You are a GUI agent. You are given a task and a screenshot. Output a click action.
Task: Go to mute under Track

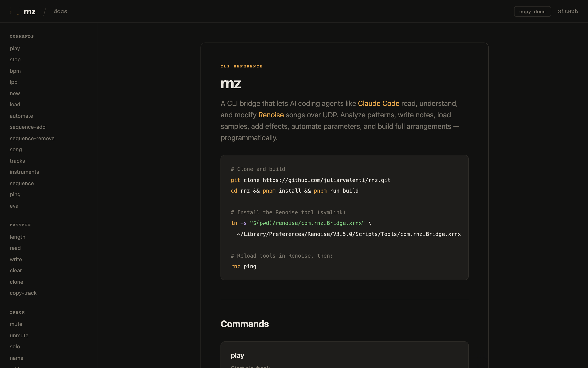click(x=16, y=324)
